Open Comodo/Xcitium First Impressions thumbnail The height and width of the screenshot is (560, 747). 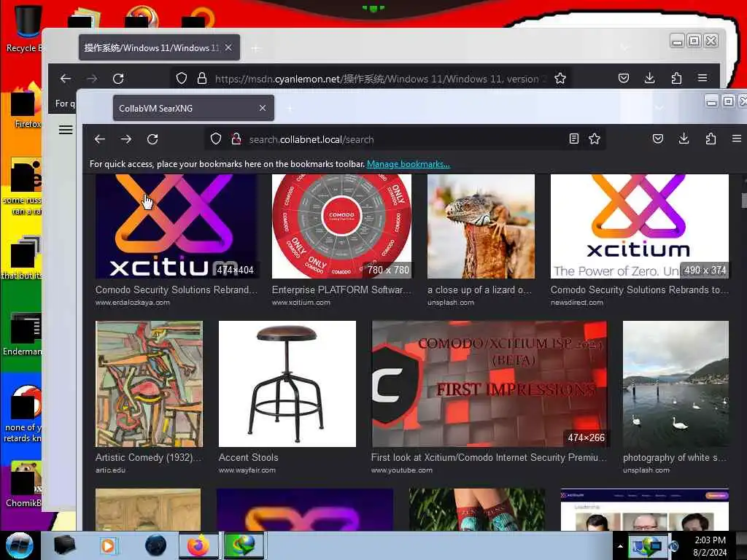click(489, 384)
